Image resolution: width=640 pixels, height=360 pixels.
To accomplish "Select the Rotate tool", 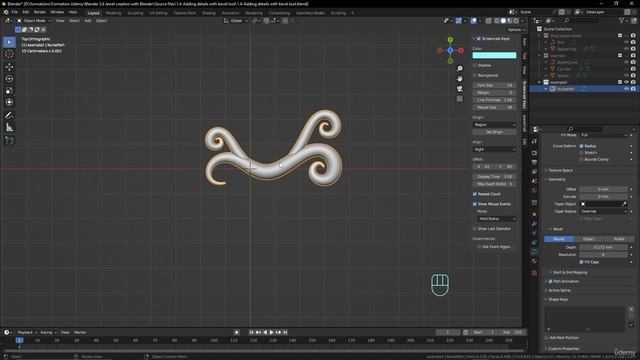I will click(x=9, y=78).
